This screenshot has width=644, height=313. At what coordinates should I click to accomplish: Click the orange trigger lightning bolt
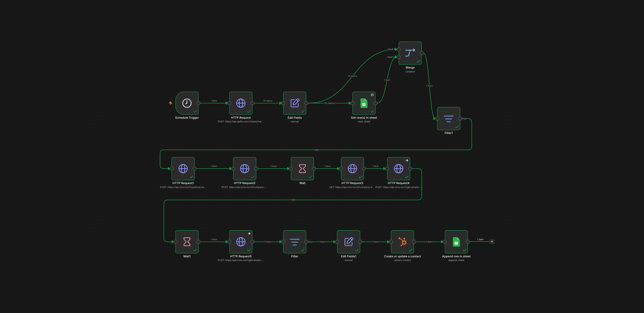click(171, 103)
